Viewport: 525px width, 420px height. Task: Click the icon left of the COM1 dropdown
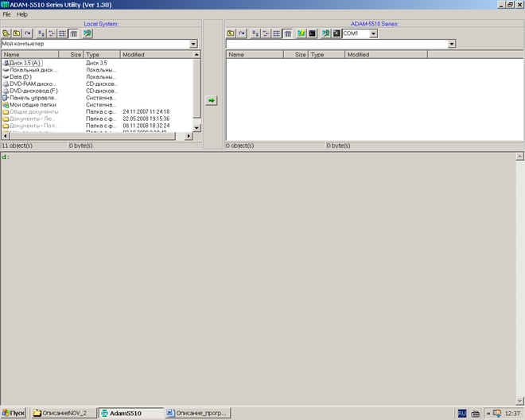click(x=336, y=33)
